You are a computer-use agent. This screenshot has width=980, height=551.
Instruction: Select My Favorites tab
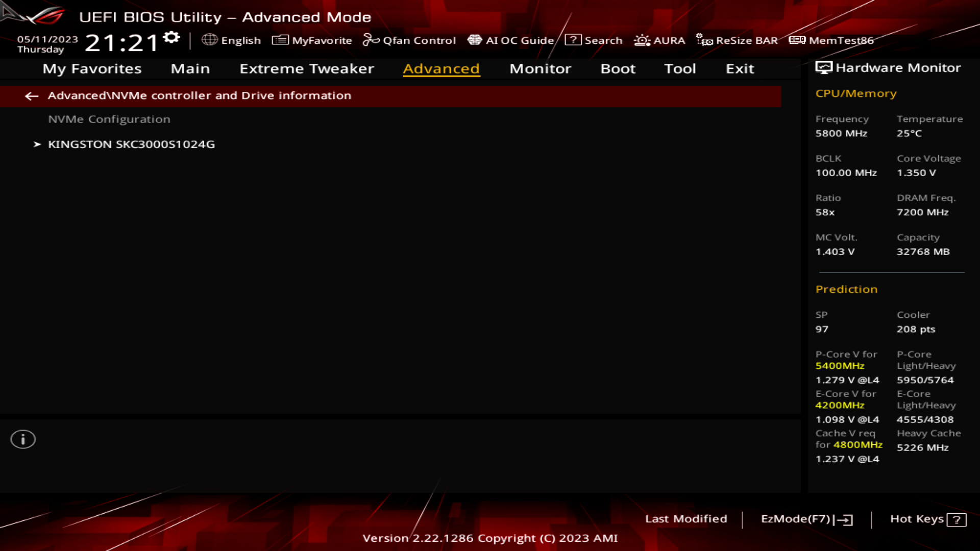(92, 68)
